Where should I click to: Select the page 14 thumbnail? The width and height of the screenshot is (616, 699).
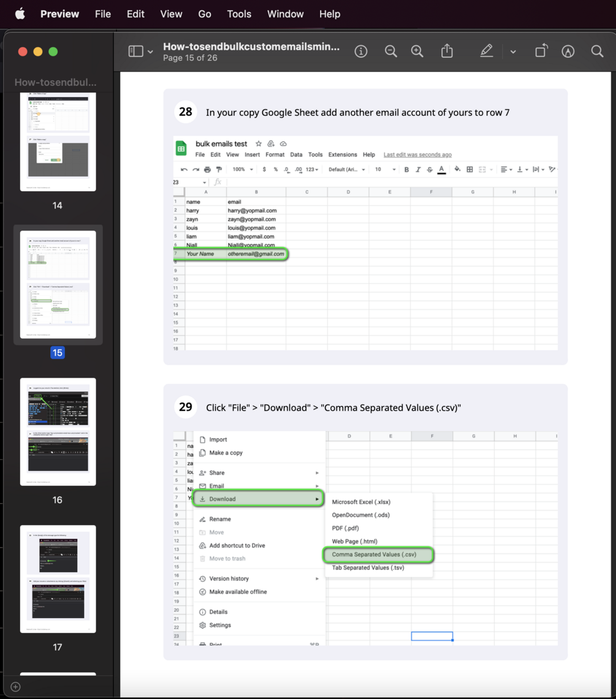point(58,142)
